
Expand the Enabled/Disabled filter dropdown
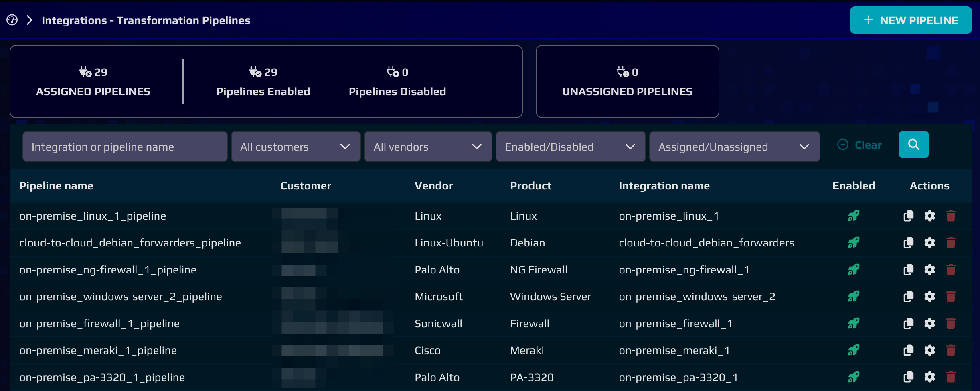pos(570,147)
